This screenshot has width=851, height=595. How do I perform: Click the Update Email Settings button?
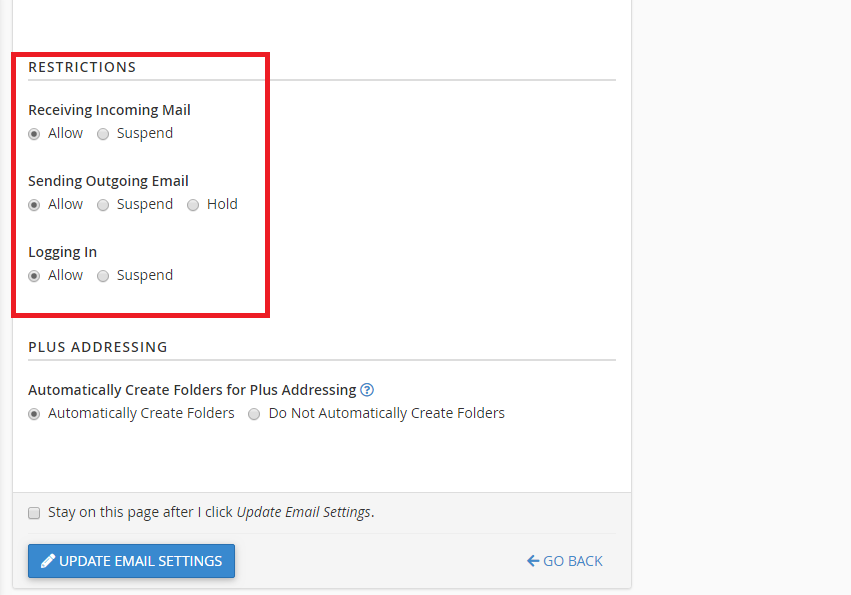point(131,561)
